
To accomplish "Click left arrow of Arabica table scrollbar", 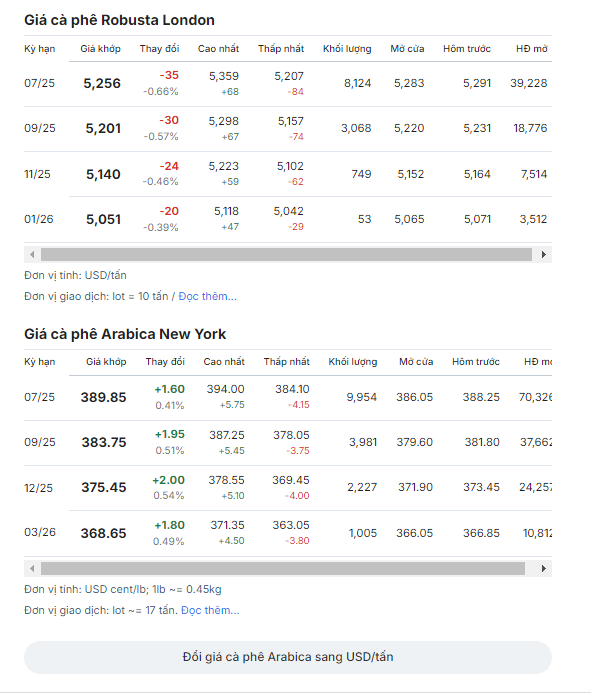I will [32, 569].
